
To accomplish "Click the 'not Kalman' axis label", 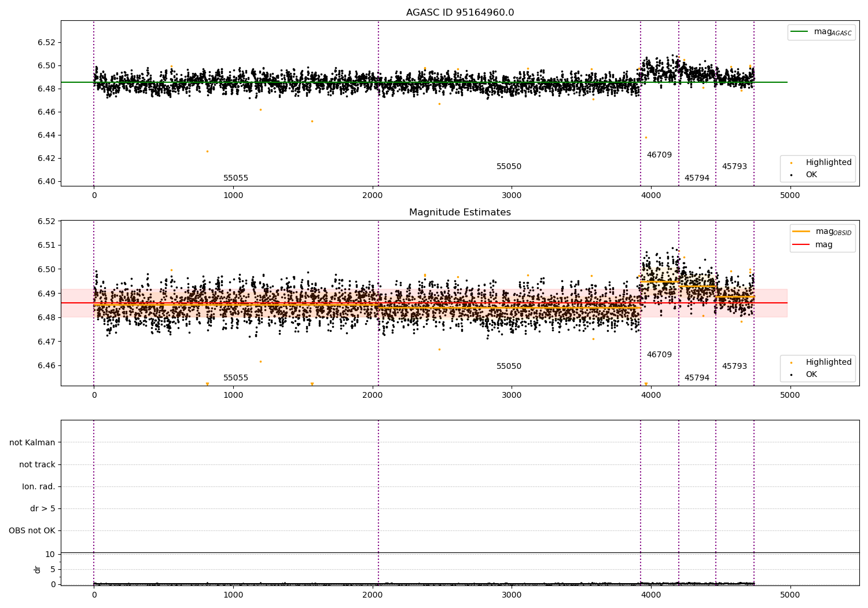I will coord(32,442).
